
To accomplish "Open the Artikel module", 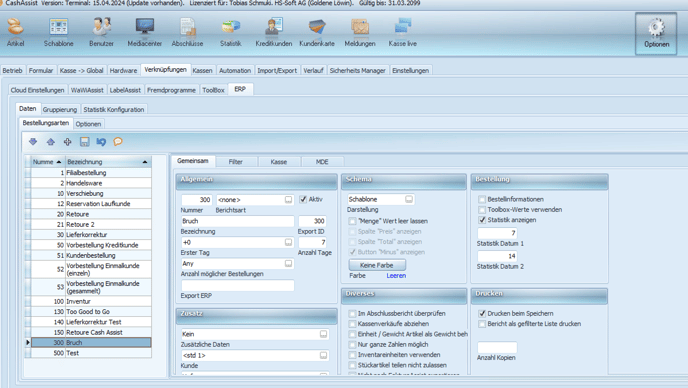I will pos(15,32).
